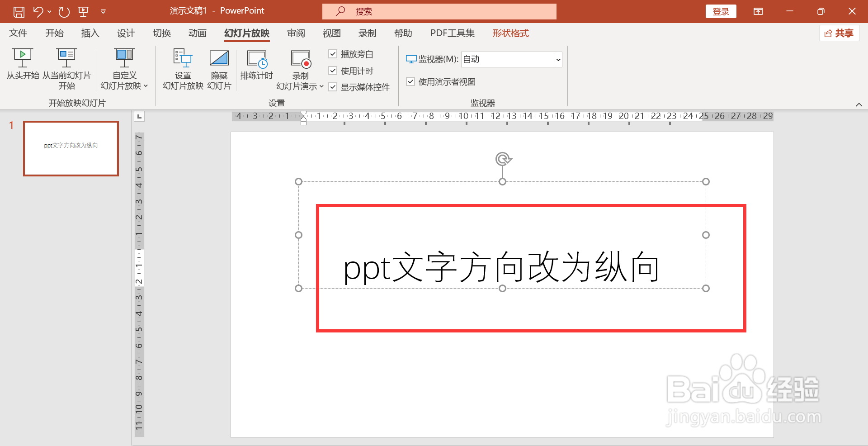Click 从头开始 slideshow icon

23,64
